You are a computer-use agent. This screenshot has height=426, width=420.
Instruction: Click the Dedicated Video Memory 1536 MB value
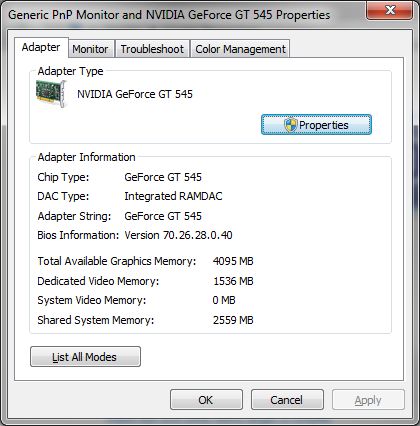tap(233, 281)
